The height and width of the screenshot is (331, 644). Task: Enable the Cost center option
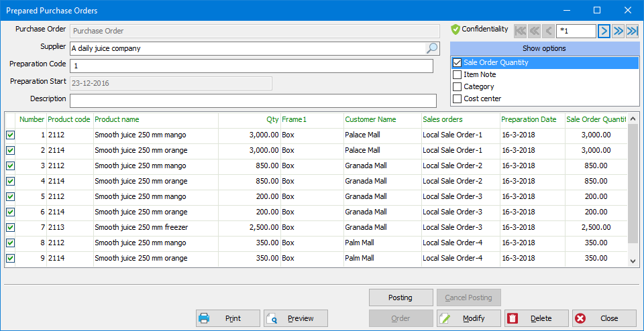(457, 98)
